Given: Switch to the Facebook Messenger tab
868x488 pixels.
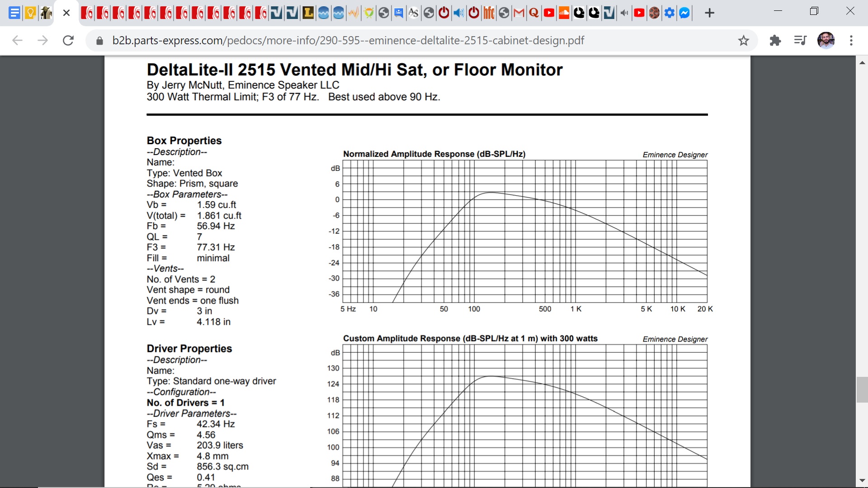Looking at the screenshot, I should pyautogui.click(x=684, y=13).
